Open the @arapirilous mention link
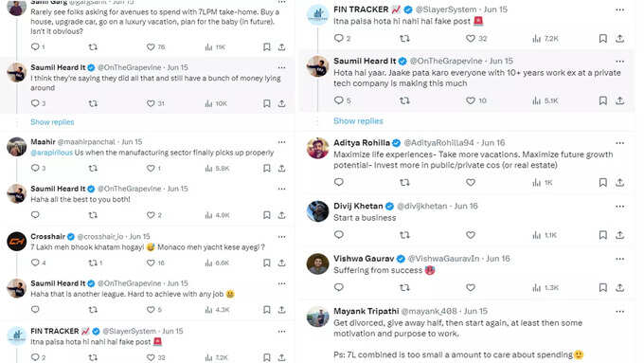644x363 pixels. point(51,153)
